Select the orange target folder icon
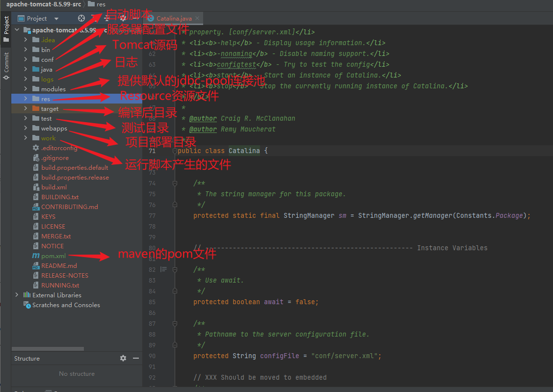553x392 pixels. 36,108
